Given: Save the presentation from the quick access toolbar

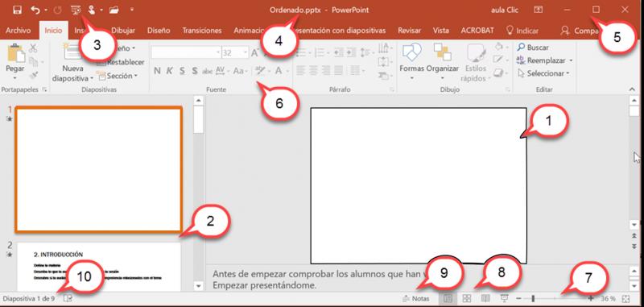Looking at the screenshot, I should (x=17, y=10).
